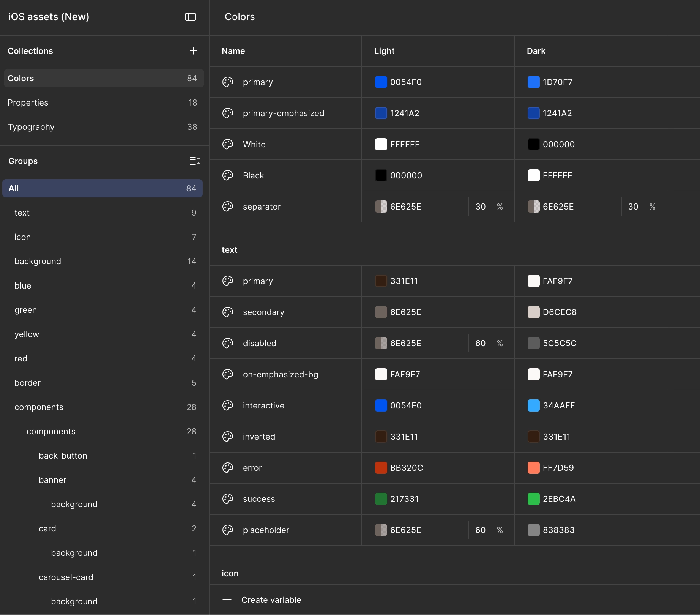Viewport: 700px width, 615px height.
Task: Collapse all groups with list icon
Action: coord(195,161)
